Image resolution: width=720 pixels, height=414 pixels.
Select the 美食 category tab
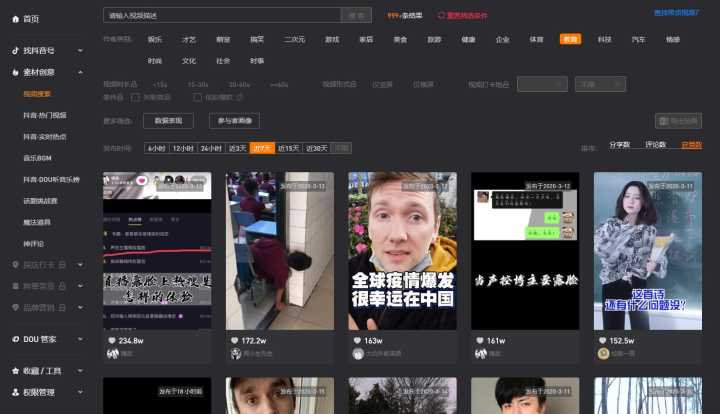[x=400, y=39]
